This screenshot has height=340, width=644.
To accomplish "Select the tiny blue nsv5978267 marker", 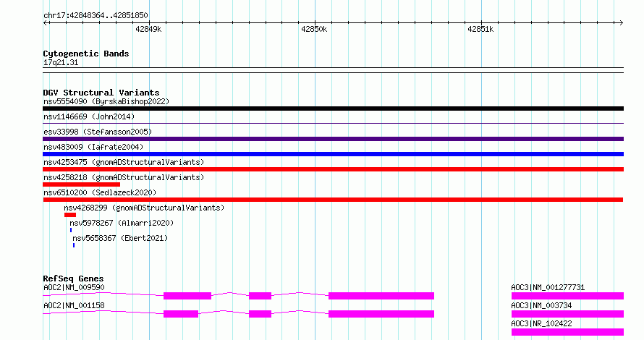I will click(71, 230).
